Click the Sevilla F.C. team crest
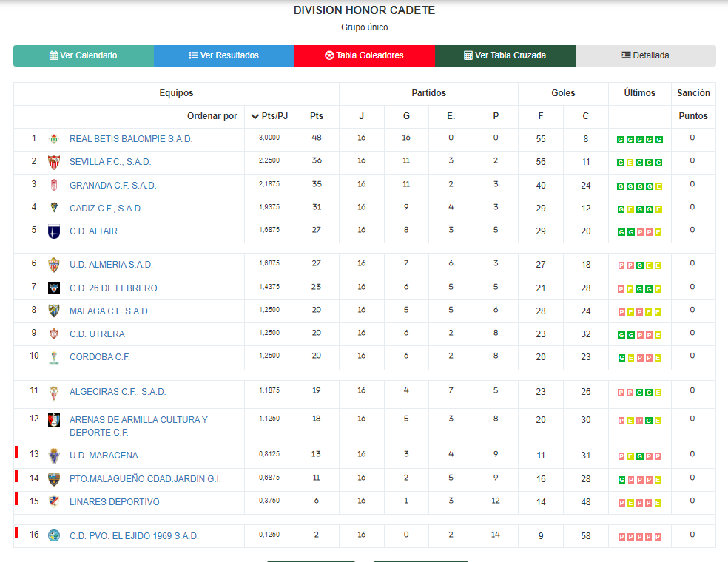 [x=54, y=162]
